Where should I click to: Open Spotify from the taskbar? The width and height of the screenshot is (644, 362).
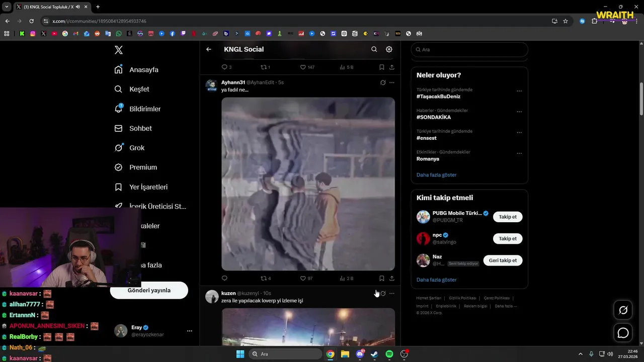(389, 354)
